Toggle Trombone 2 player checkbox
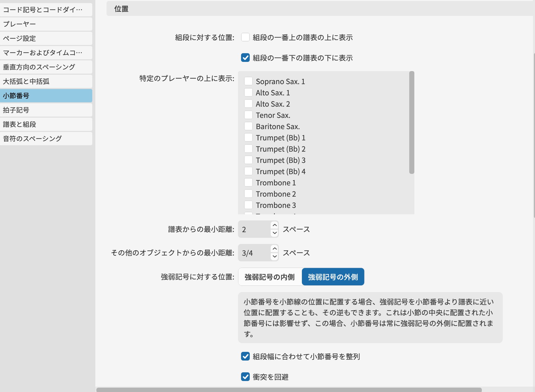Screen dimensions: 535x392 pyautogui.click(x=248, y=194)
